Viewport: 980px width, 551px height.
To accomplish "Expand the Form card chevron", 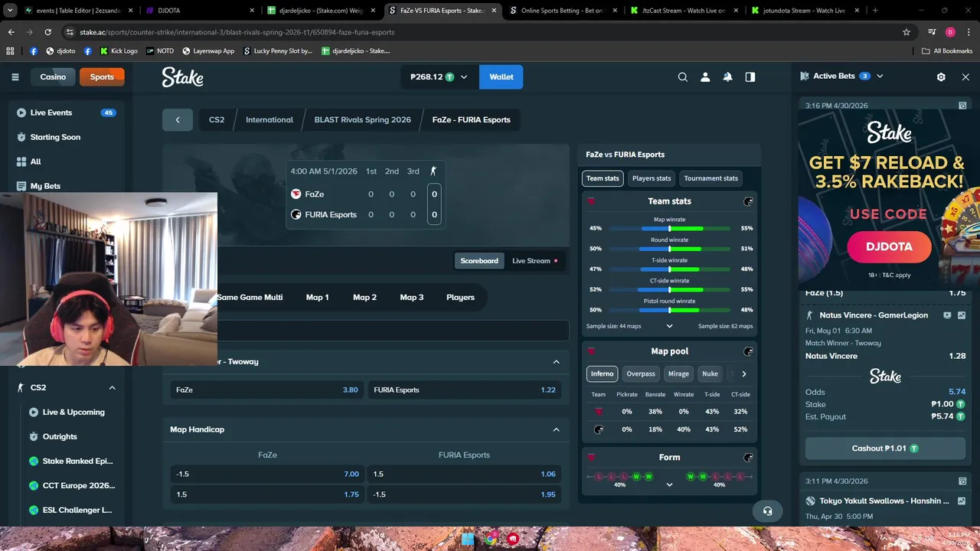I will 669,484.
